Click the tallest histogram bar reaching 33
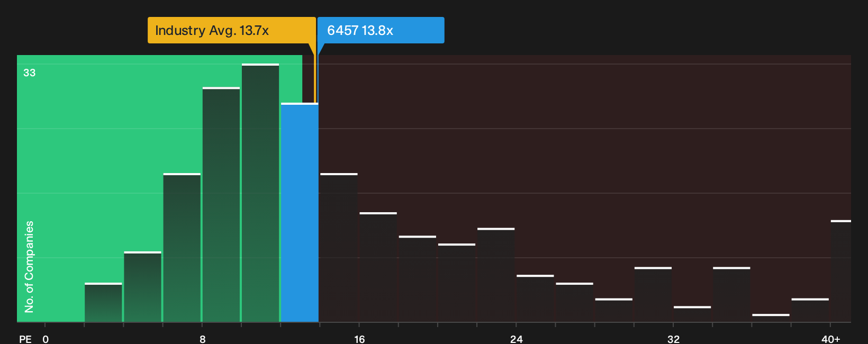Screen dimensions: 868x344 (260, 193)
